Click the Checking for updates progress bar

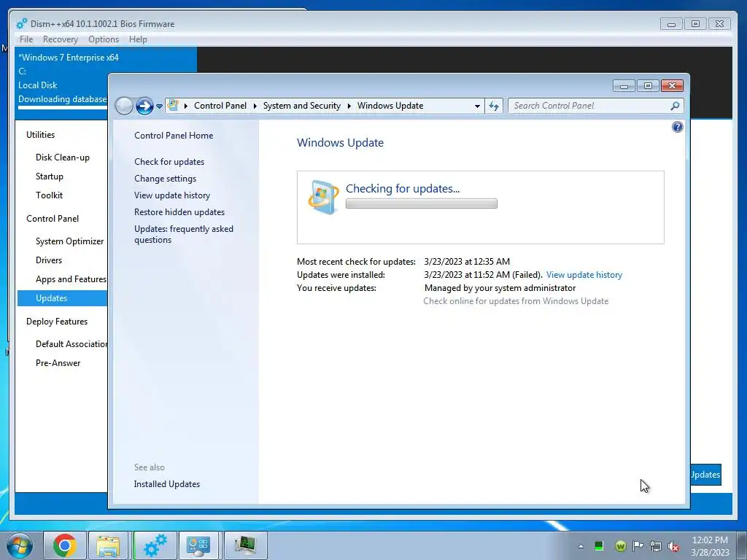coord(421,204)
